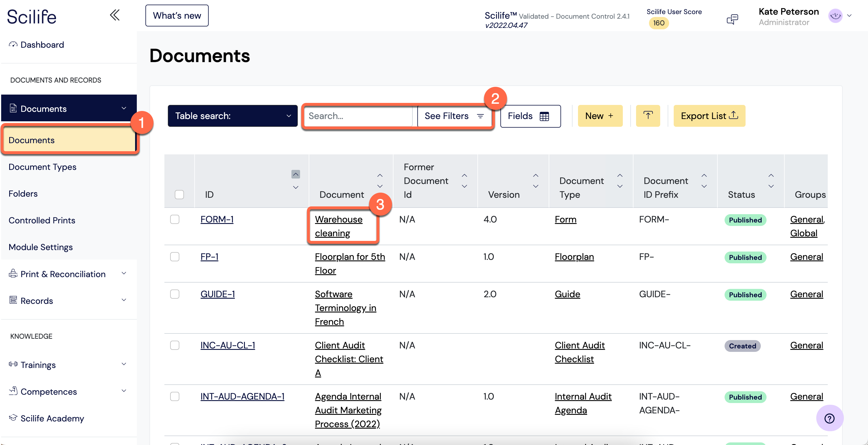Check the INC-AU-CL-1 row checkbox

(x=174, y=345)
